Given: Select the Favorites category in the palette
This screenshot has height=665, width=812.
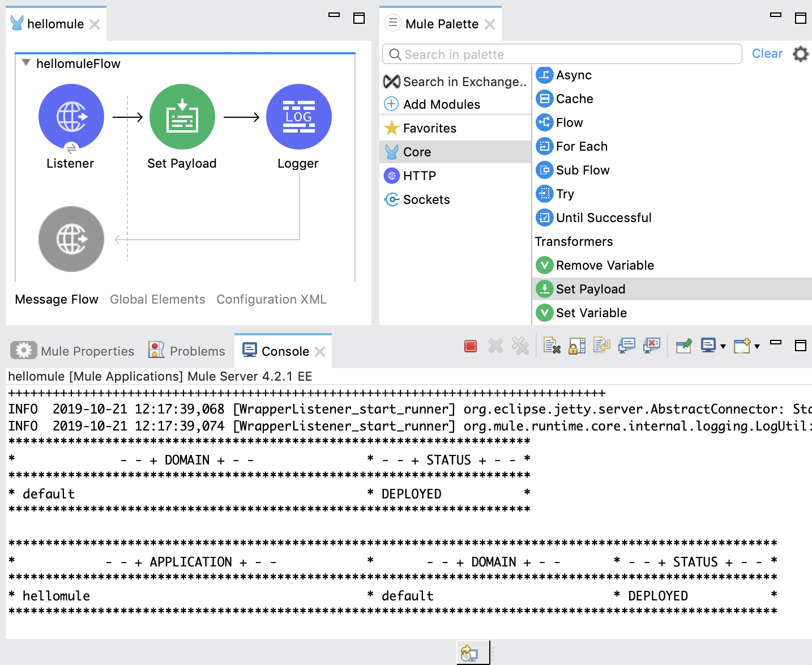Looking at the screenshot, I should coord(429,128).
